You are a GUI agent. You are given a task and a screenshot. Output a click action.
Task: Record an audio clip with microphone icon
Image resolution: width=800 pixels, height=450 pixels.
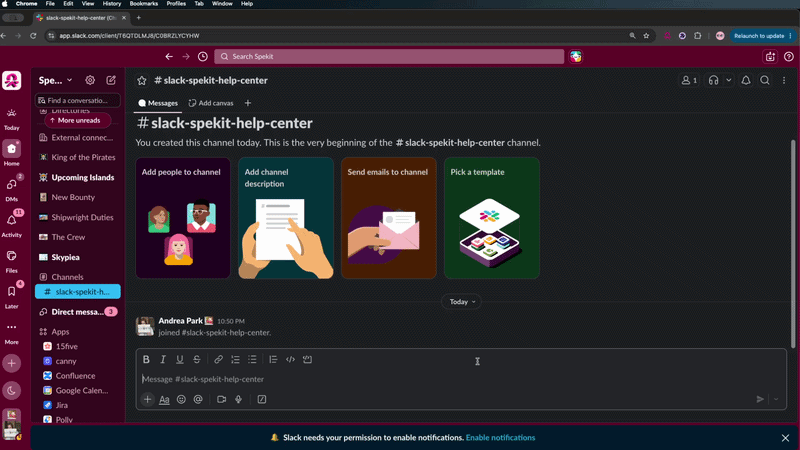click(238, 399)
